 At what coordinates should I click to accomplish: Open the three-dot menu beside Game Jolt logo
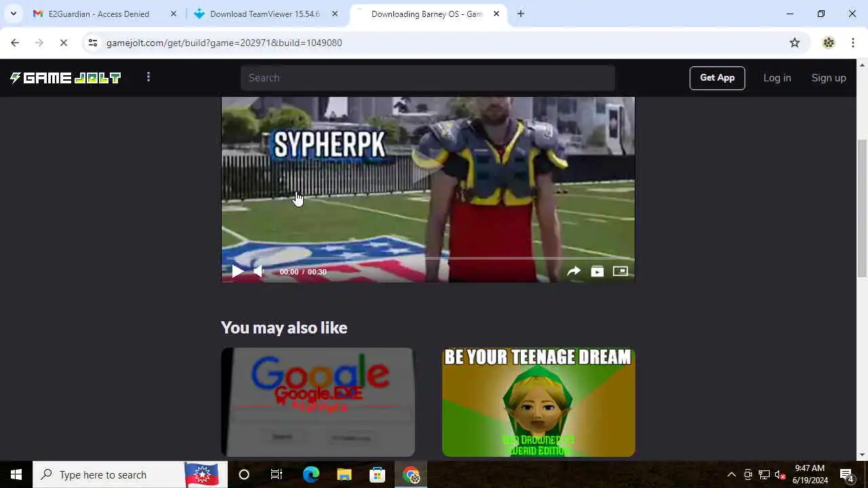point(149,77)
